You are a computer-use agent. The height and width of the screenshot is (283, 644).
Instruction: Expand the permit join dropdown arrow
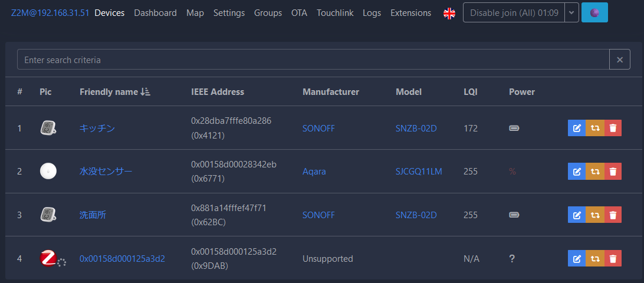click(x=571, y=13)
